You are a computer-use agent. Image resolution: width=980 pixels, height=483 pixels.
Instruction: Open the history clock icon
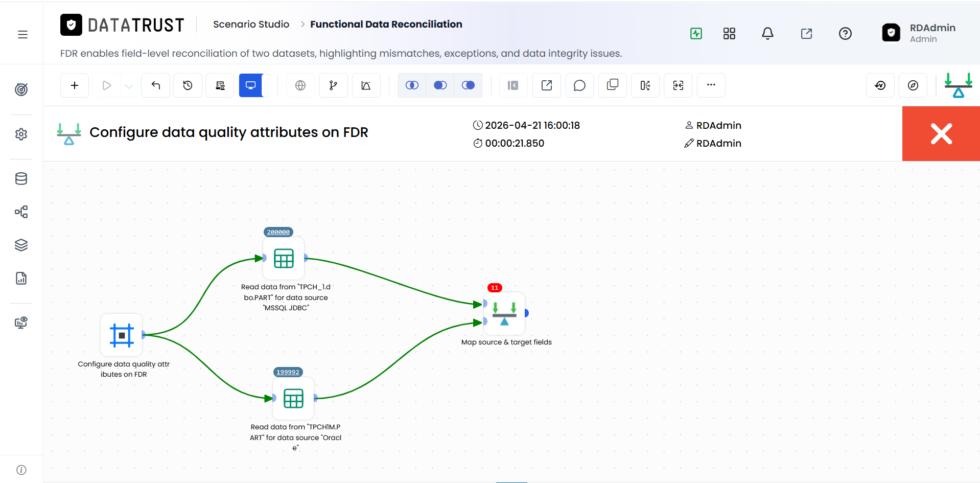coord(188,85)
